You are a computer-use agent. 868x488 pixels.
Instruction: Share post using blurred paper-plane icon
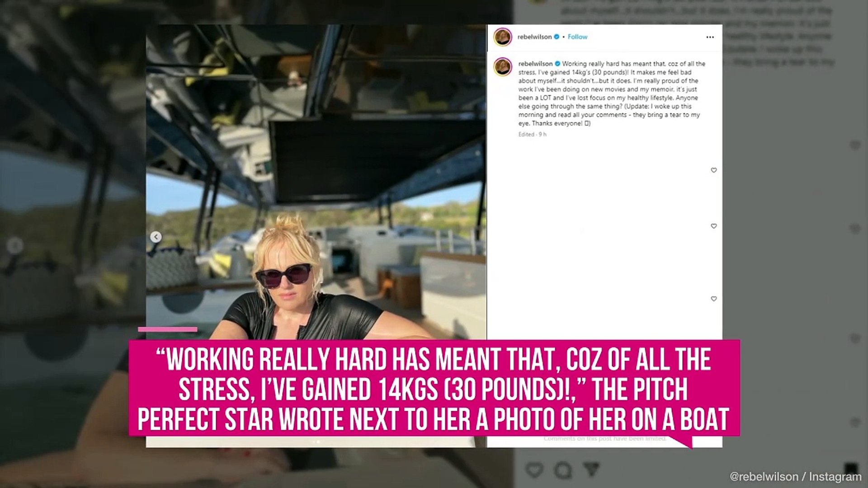(592, 469)
